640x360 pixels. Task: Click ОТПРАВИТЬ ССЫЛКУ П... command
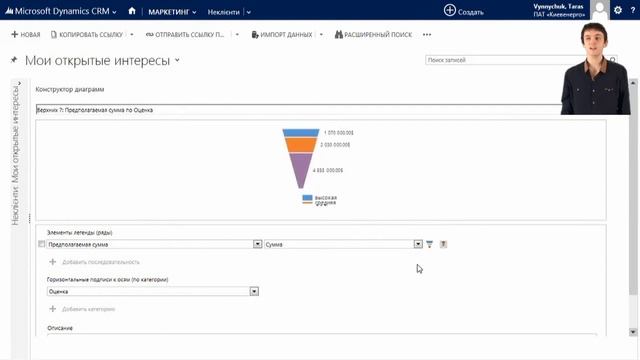click(x=185, y=35)
